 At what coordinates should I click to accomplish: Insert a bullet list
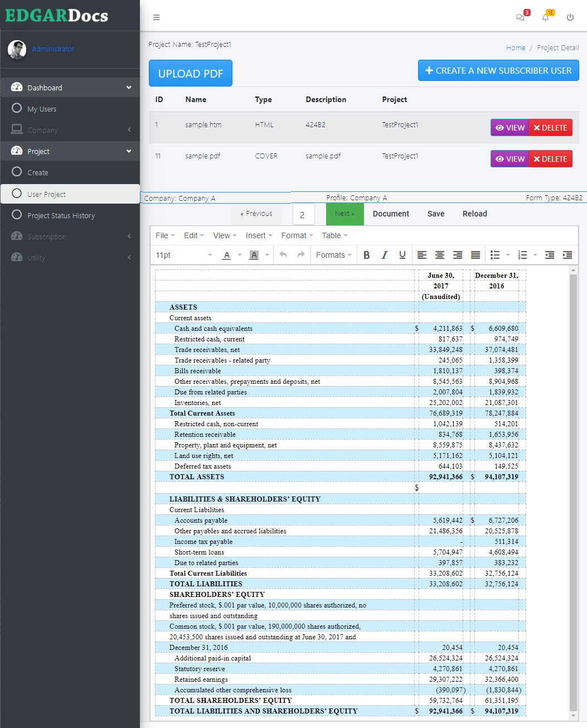pos(495,255)
